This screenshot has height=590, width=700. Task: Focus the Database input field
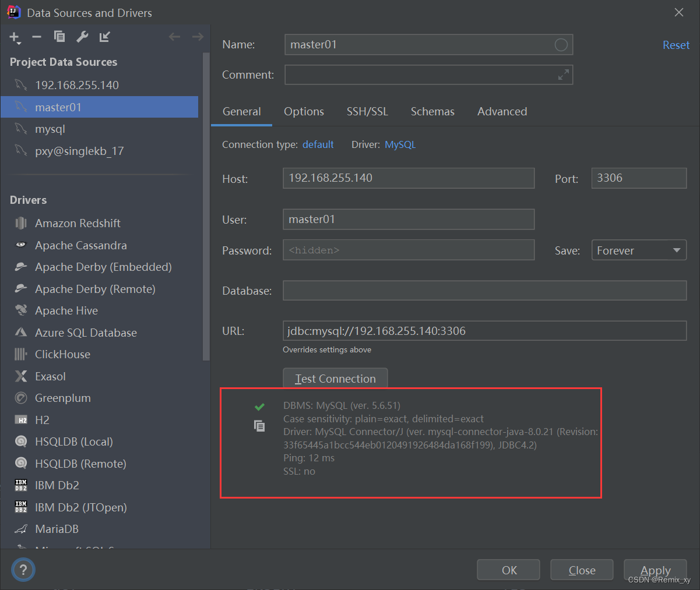pos(484,291)
